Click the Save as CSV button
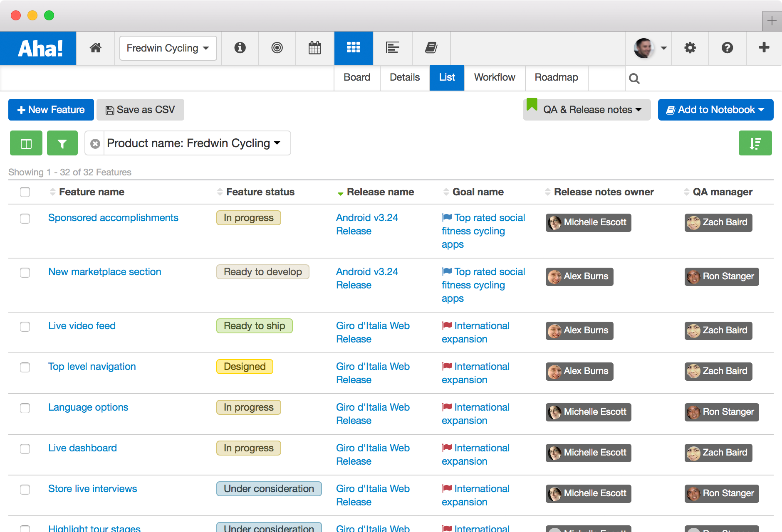This screenshot has height=532, width=782. [140, 110]
